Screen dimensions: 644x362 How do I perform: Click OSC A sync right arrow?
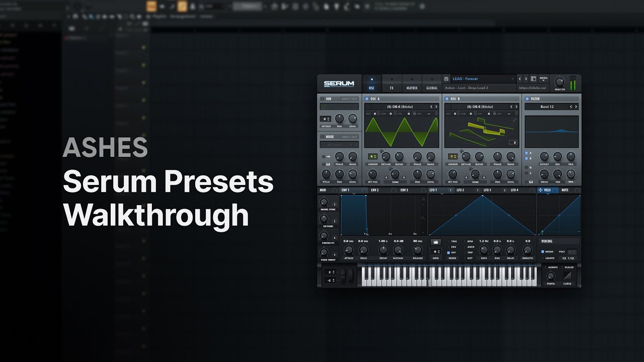pyautogui.click(x=404, y=177)
